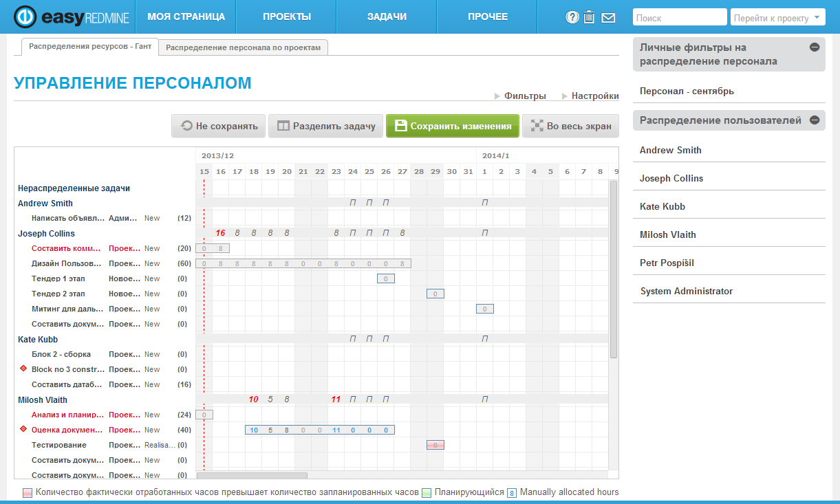
Task: Click the trash icon in top bar
Action: click(x=590, y=17)
